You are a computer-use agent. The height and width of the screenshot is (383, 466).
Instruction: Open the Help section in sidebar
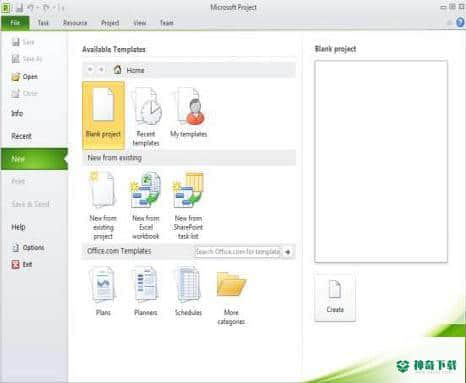coord(18,227)
